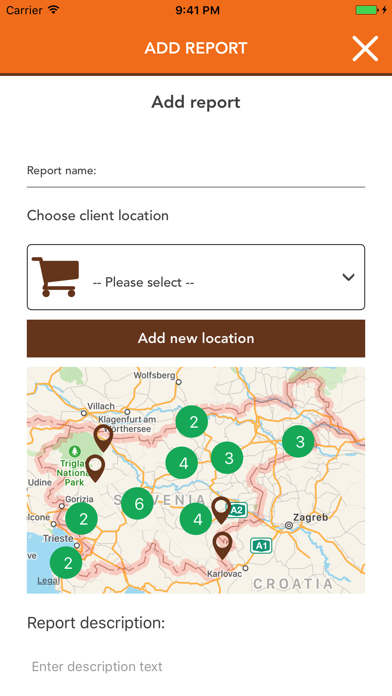This screenshot has height=696, width=392.
Task: Select green cluster 4 left of cluster 3
Action: pos(182,463)
